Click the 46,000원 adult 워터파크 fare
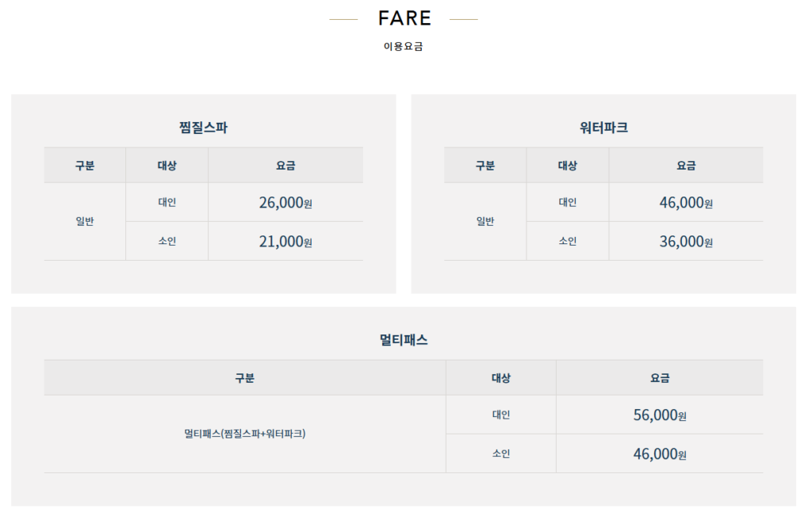The width and height of the screenshot is (812, 516). click(x=686, y=203)
